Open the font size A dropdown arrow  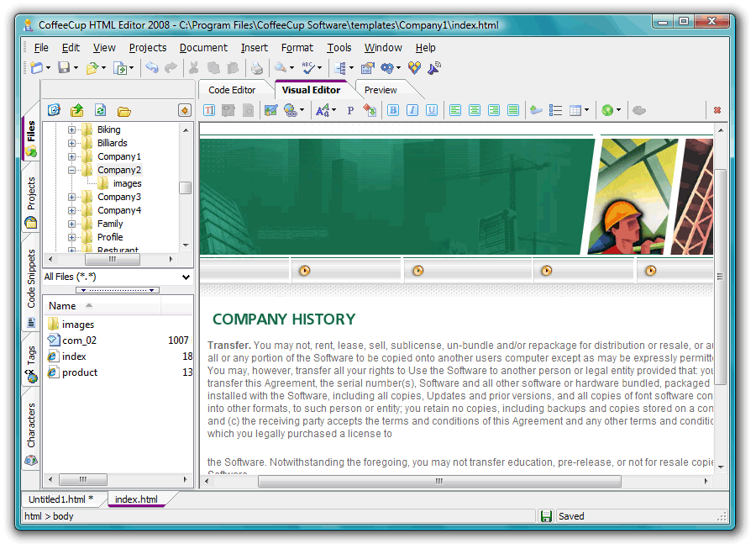[333, 110]
